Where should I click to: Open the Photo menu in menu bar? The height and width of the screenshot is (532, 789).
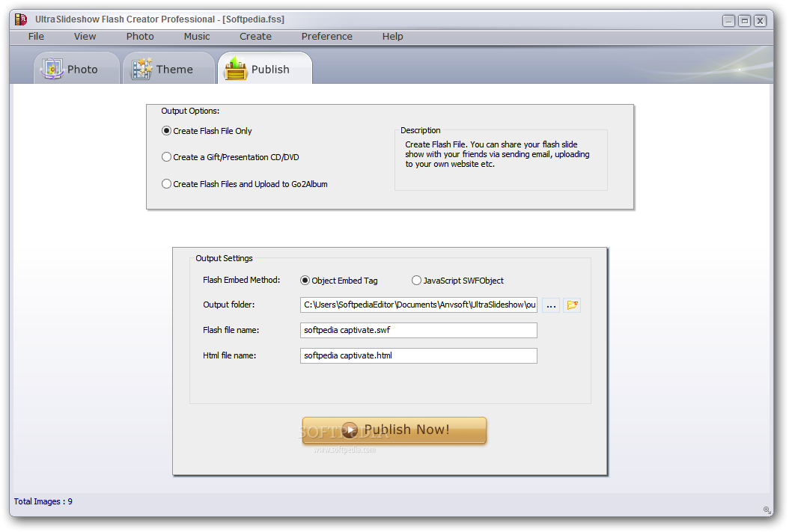pos(140,36)
